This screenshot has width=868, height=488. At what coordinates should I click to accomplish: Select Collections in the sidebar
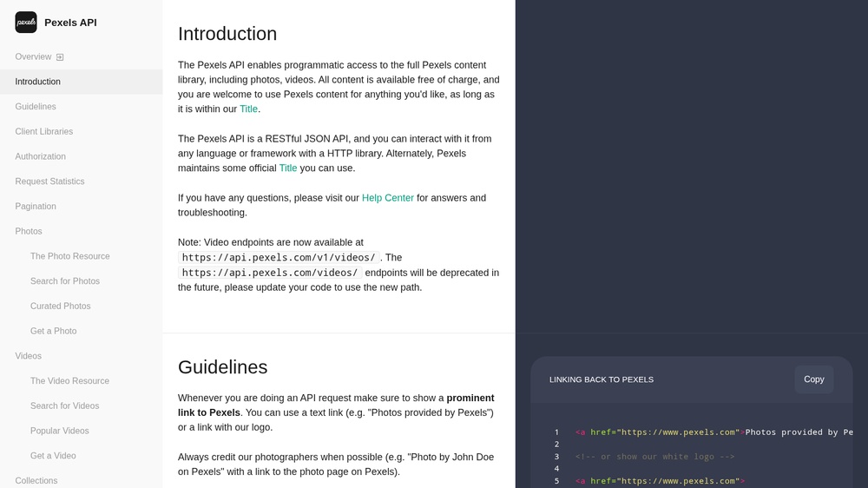click(x=36, y=480)
